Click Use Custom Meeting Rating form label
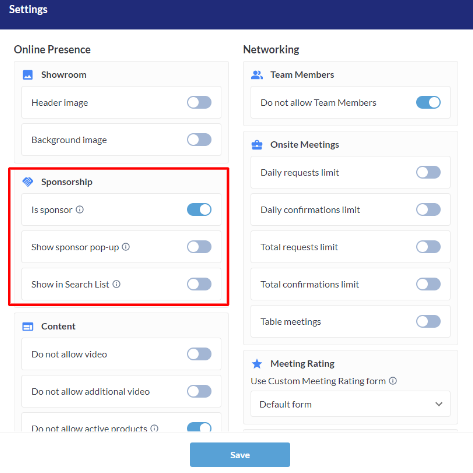Image resolution: width=473 pixels, height=473 pixels. tap(318, 381)
